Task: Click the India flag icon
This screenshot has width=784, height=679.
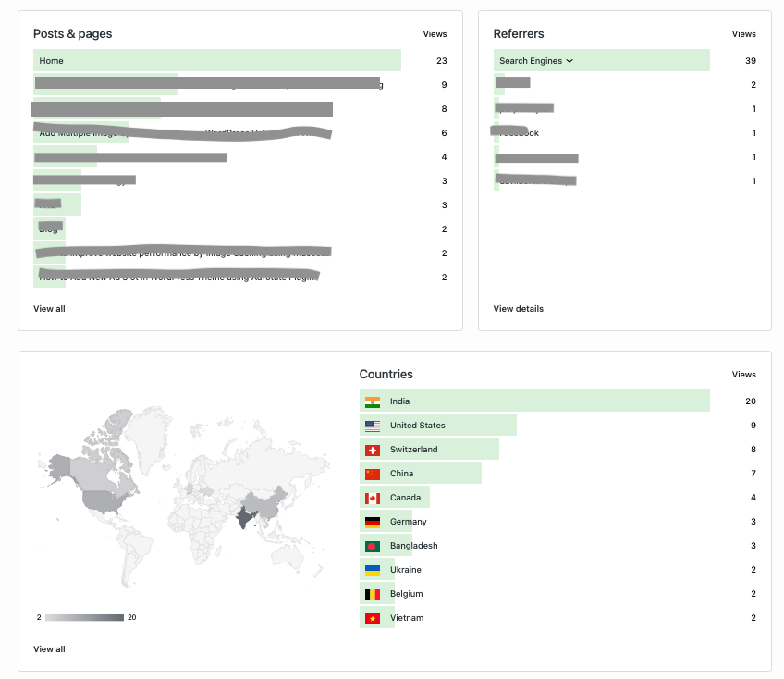Action: click(x=373, y=401)
